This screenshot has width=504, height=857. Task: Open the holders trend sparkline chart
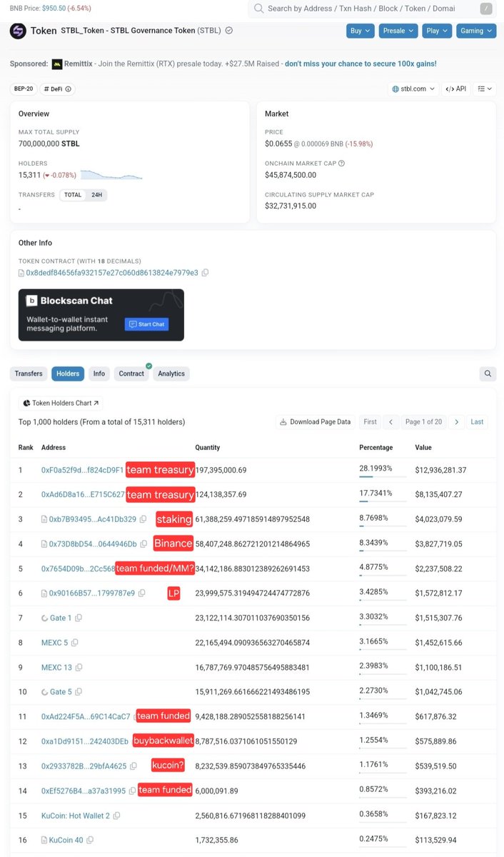pos(111,174)
